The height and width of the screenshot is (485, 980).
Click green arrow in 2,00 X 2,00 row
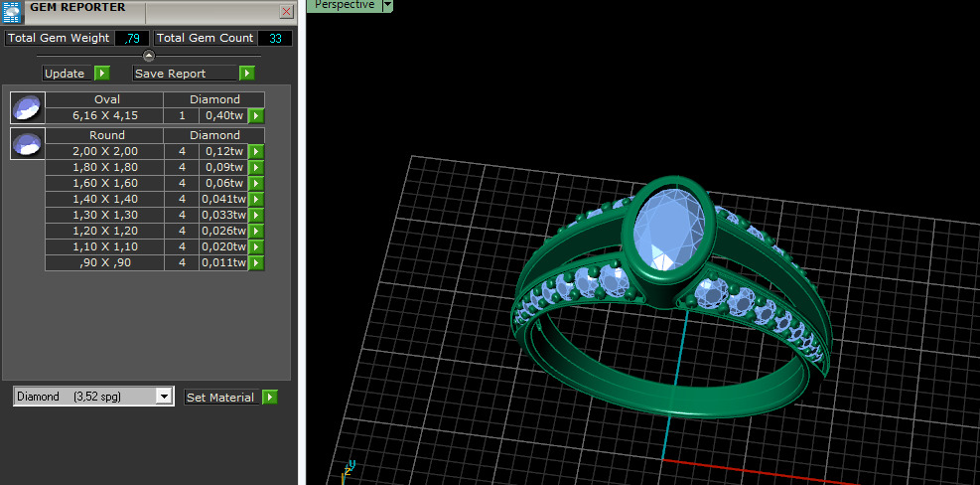click(x=256, y=151)
